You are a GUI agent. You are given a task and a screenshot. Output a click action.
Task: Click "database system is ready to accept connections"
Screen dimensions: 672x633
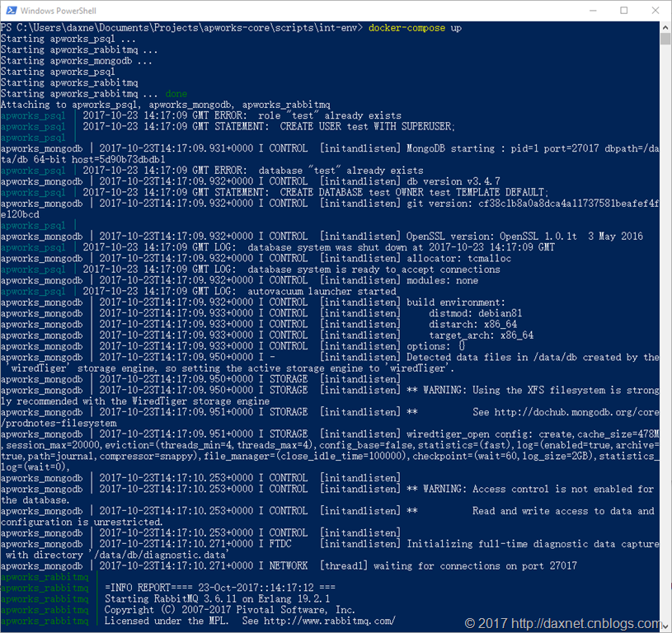[x=374, y=270]
